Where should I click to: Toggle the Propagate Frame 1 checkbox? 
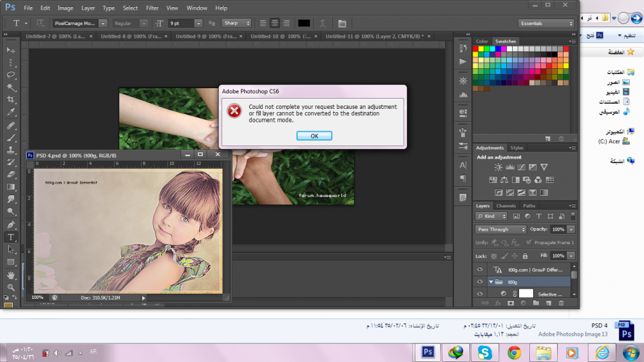click(529, 243)
